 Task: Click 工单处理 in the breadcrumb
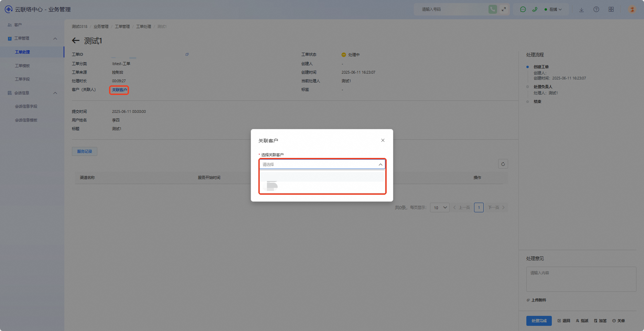(144, 26)
